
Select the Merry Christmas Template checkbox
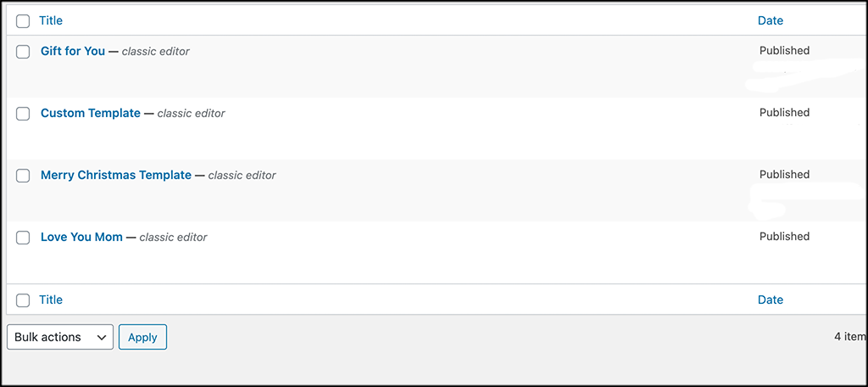(x=24, y=176)
